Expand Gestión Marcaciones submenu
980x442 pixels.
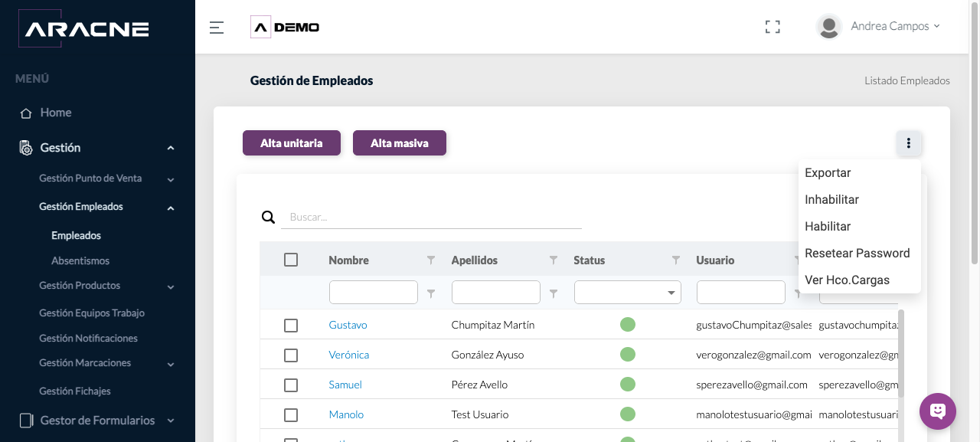coord(171,364)
